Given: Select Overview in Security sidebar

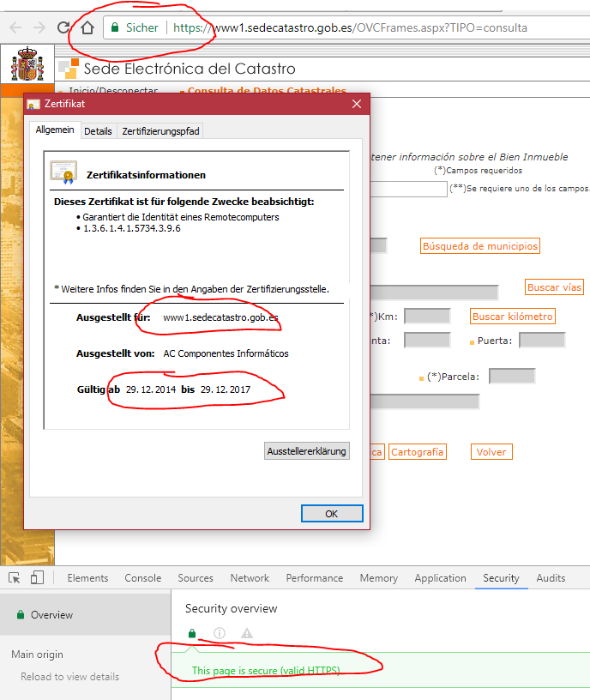Looking at the screenshot, I should coord(85,615).
